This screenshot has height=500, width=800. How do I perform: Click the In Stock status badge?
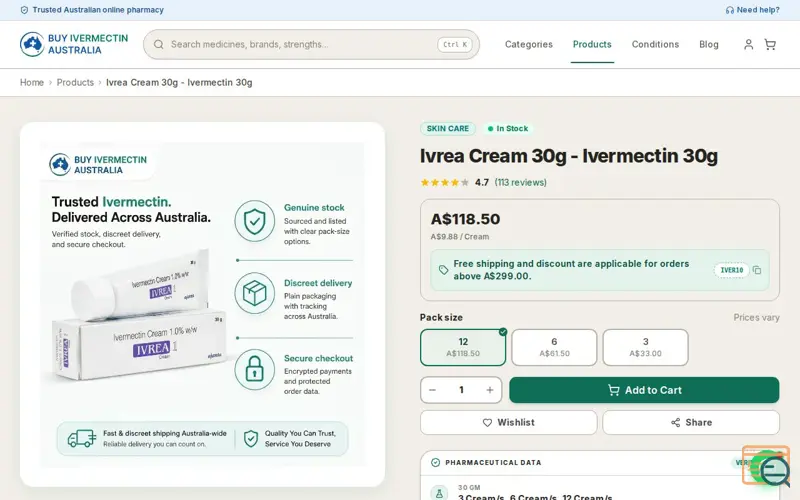508,129
